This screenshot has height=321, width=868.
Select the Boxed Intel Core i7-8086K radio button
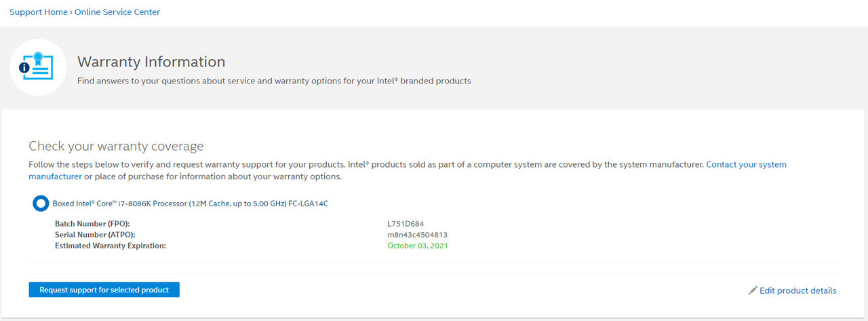[40, 203]
